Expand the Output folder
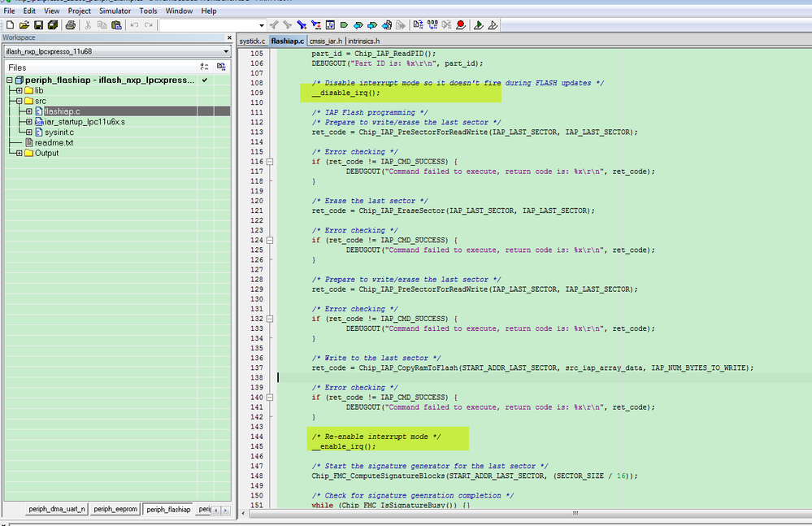Image resolution: width=812 pixels, height=526 pixels. 20,153
